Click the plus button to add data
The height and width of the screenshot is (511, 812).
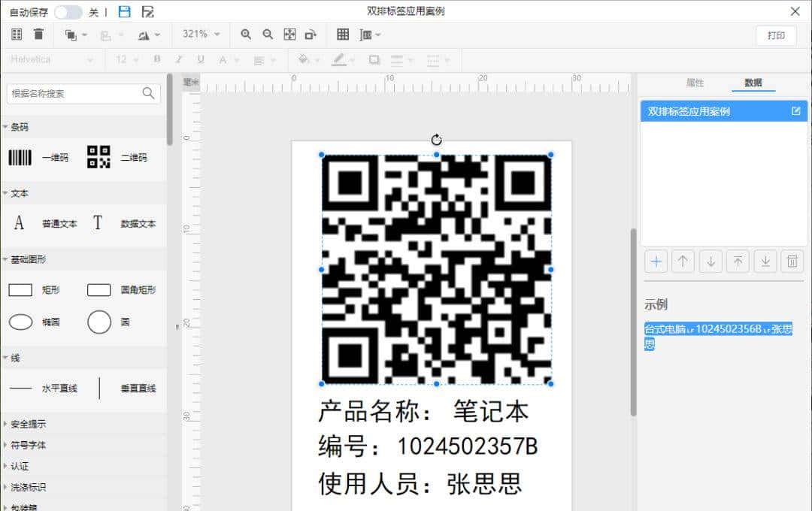(656, 261)
